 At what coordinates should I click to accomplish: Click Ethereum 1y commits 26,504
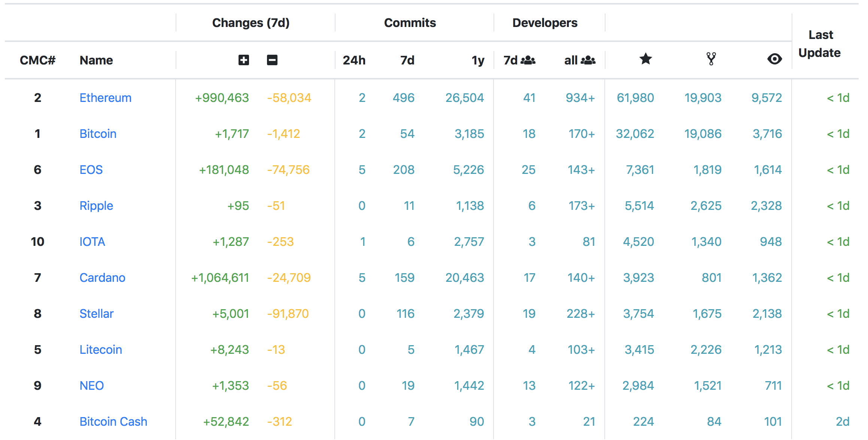(x=465, y=98)
